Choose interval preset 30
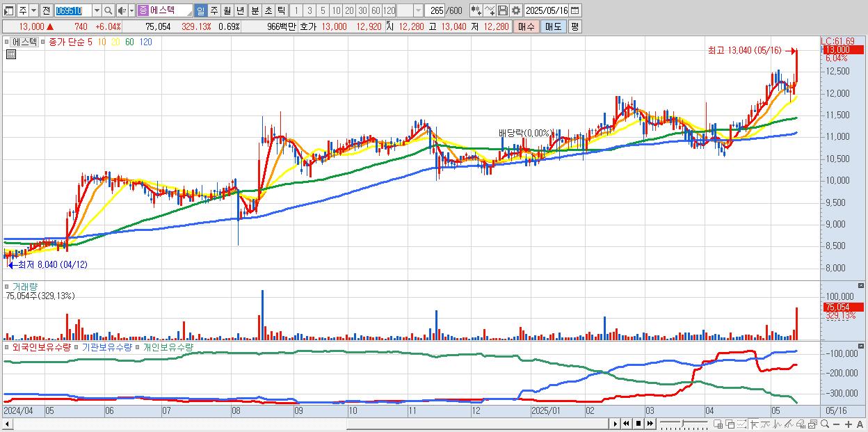 coord(362,10)
